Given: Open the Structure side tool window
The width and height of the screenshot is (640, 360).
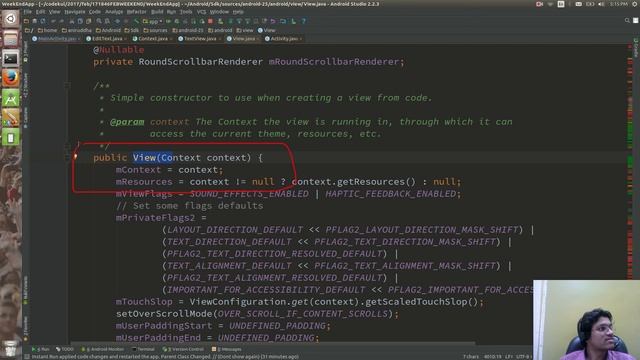Looking at the screenshot, I should coord(26,86).
